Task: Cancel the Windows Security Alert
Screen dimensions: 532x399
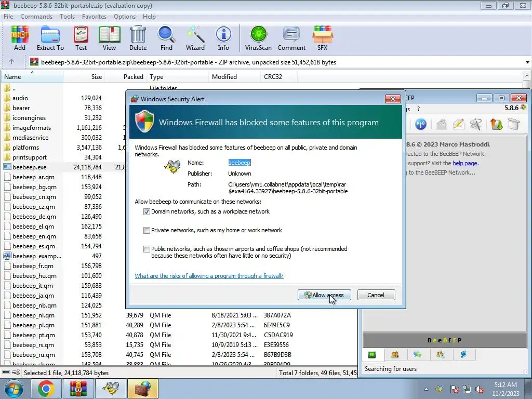Action: tap(376, 295)
